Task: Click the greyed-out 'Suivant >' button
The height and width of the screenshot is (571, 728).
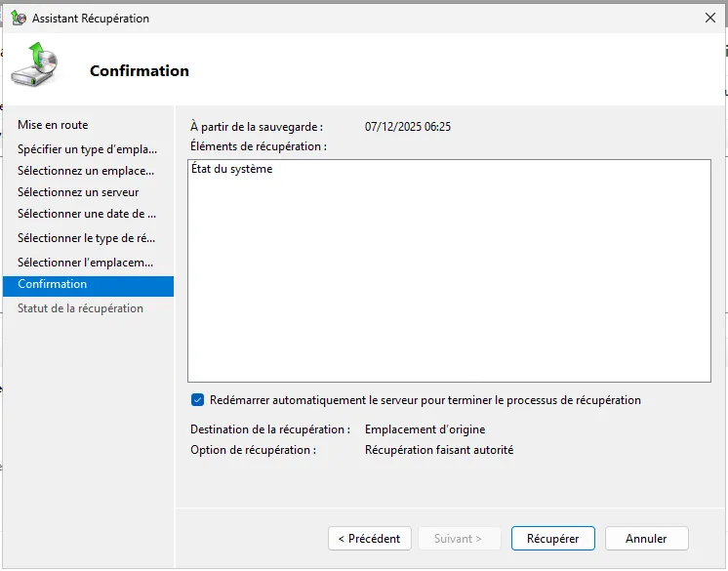Action: [x=459, y=538]
